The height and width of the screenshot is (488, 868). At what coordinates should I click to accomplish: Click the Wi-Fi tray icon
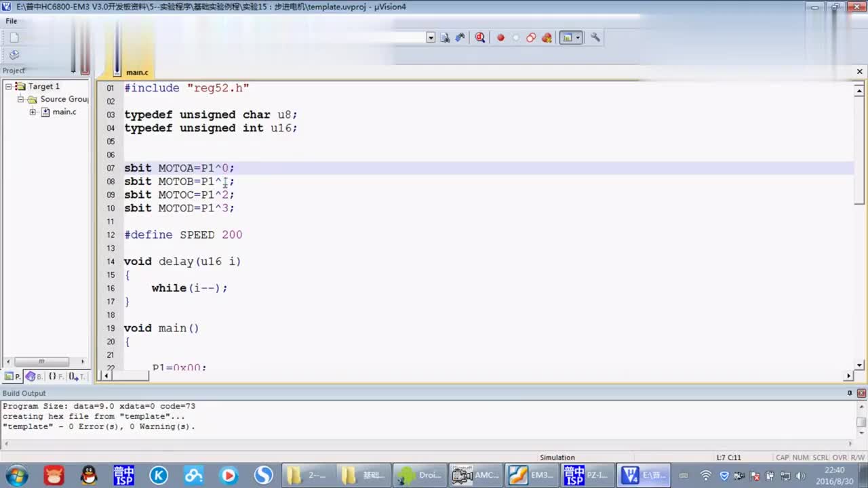[x=706, y=476]
